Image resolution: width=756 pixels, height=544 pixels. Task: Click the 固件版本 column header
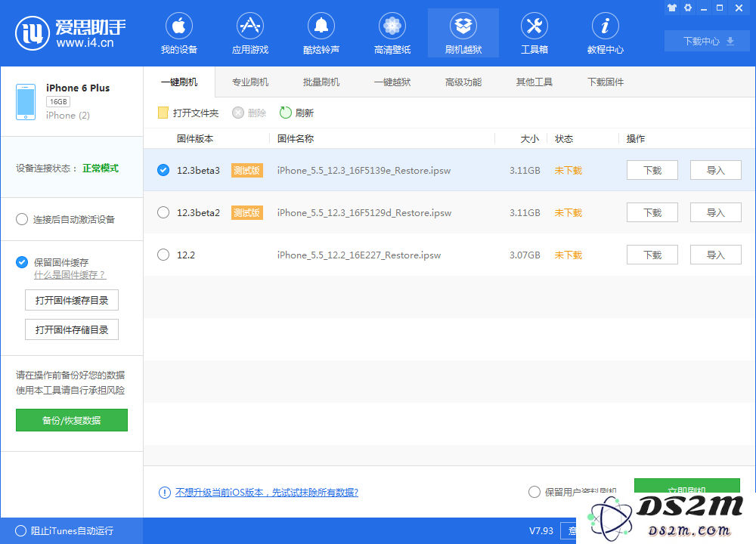(195, 139)
